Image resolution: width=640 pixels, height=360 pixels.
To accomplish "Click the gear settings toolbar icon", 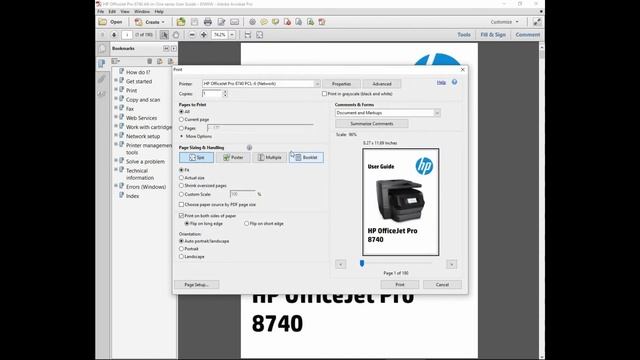I will click(x=253, y=22).
